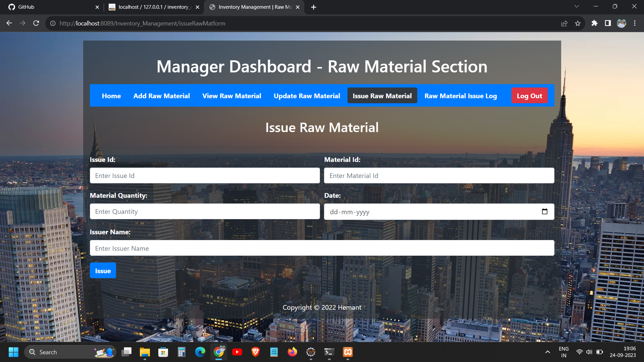Screen dimensions: 644x362
Task: Focus the Enter Quantity field
Action: (x=205, y=212)
